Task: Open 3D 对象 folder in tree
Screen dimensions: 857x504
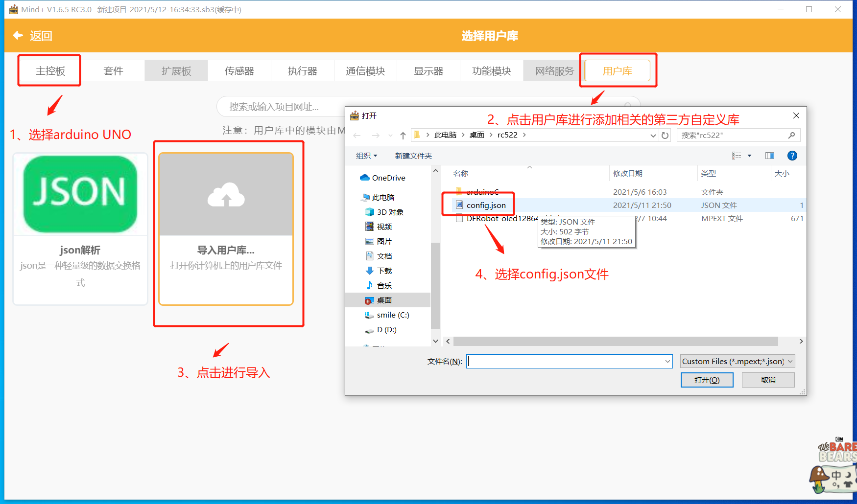Action: [384, 212]
